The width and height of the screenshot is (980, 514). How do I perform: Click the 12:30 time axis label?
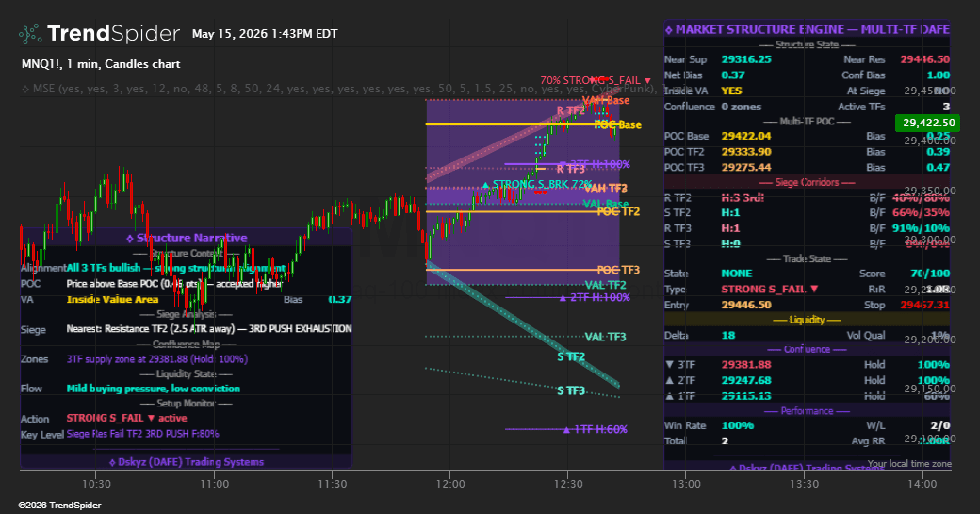(568, 484)
